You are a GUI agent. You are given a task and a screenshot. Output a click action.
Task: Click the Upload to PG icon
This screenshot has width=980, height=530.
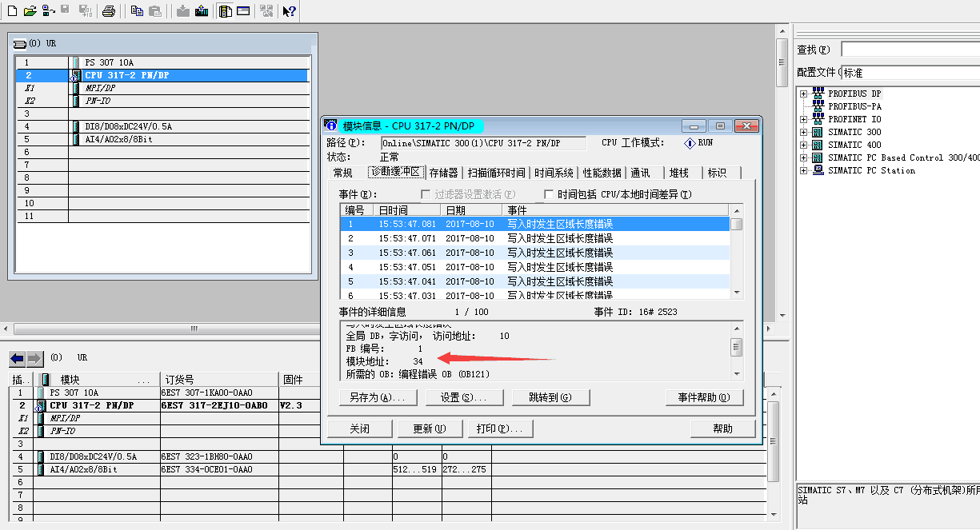[x=202, y=10]
